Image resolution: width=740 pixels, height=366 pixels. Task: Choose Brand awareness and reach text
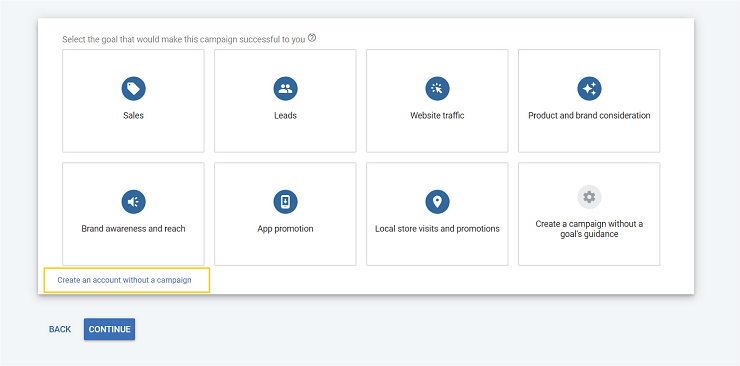[x=134, y=229]
